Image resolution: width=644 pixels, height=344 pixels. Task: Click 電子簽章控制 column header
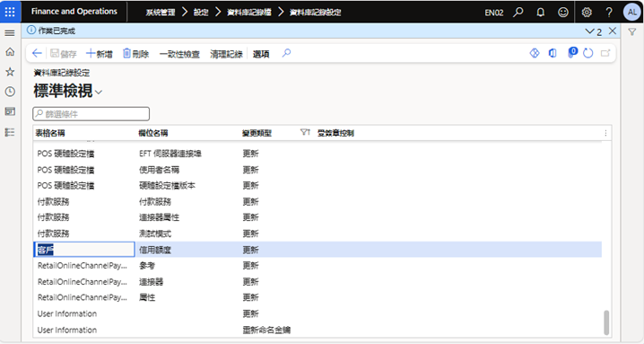pyautogui.click(x=336, y=133)
